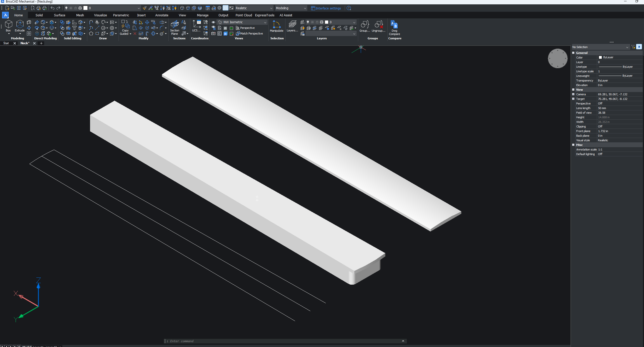644x347 pixels.
Task: Click the ByLayer color swatch
Action: pos(601,57)
